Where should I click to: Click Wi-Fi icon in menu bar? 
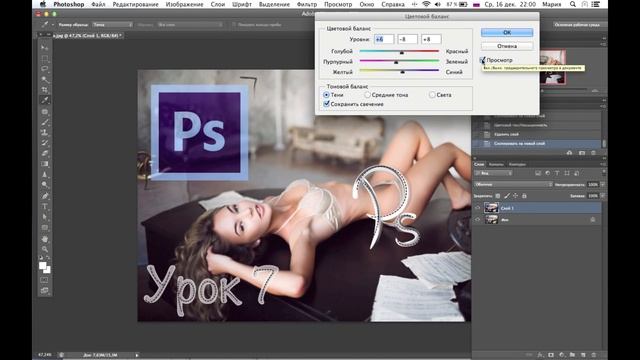(427, 4)
